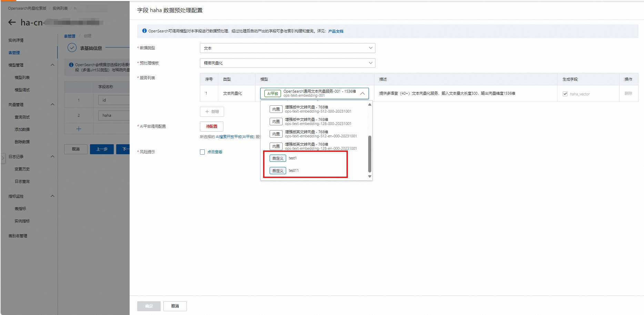Open 实例详情 in the sidebar

(16, 40)
